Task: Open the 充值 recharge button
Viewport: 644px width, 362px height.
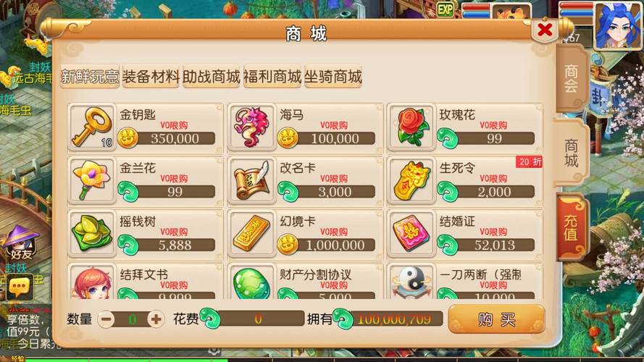Action: pyautogui.click(x=572, y=228)
